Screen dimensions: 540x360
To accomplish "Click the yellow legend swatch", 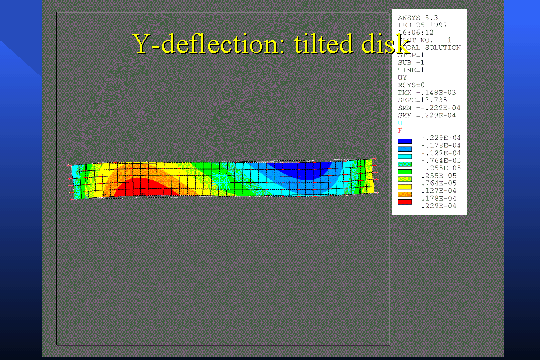I will 405,187.
